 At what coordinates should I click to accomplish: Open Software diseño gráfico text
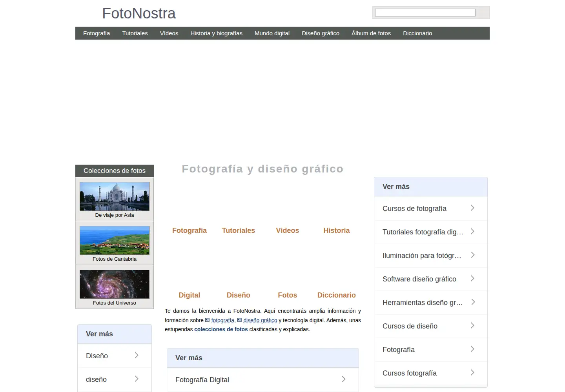click(419, 279)
